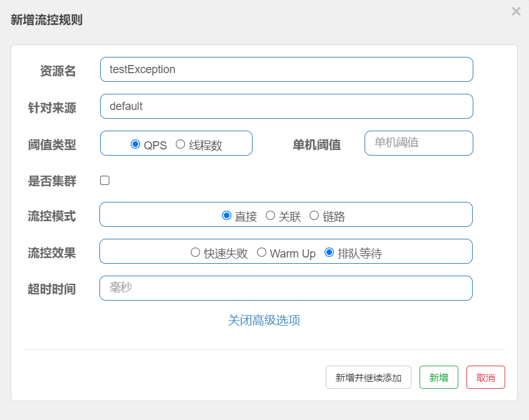Click the 超时时间 milliseconds input field
The height and width of the screenshot is (420, 529).
click(286, 288)
